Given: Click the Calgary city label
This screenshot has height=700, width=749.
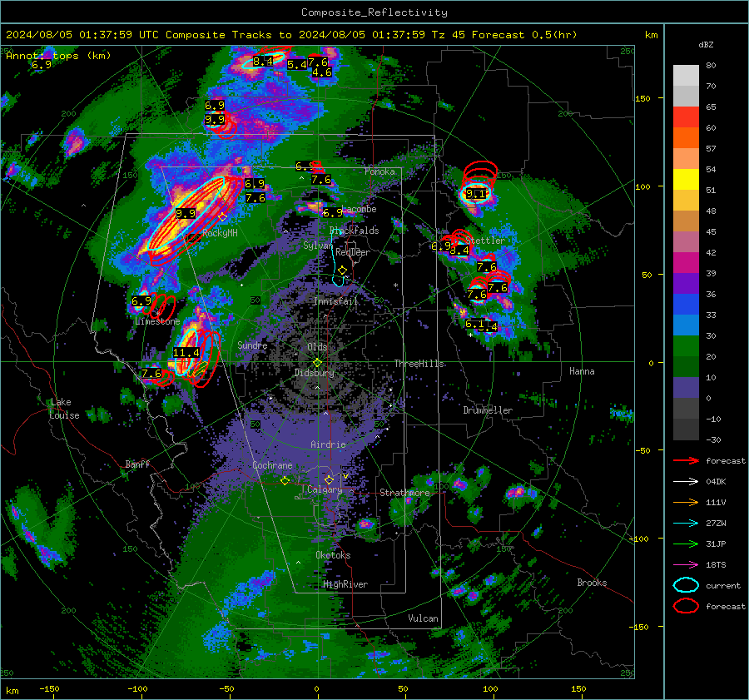Looking at the screenshot, I should 325,489.
